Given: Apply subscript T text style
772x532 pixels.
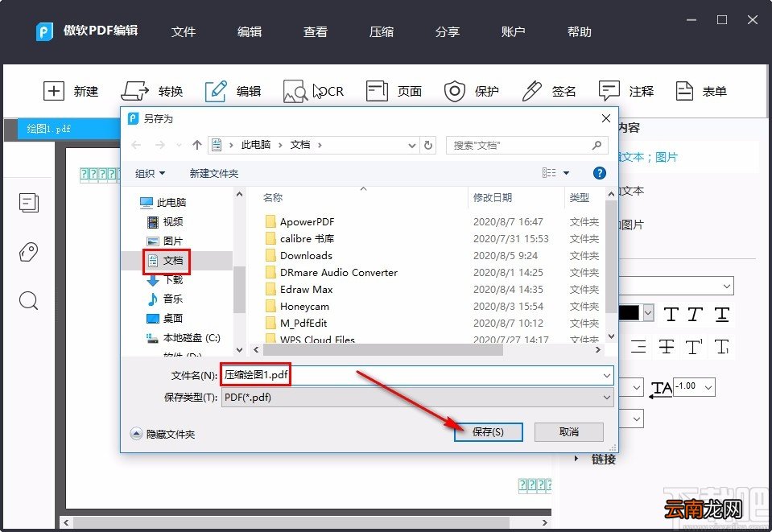Looking at the screenshot, I should click(x=722, y=346).
